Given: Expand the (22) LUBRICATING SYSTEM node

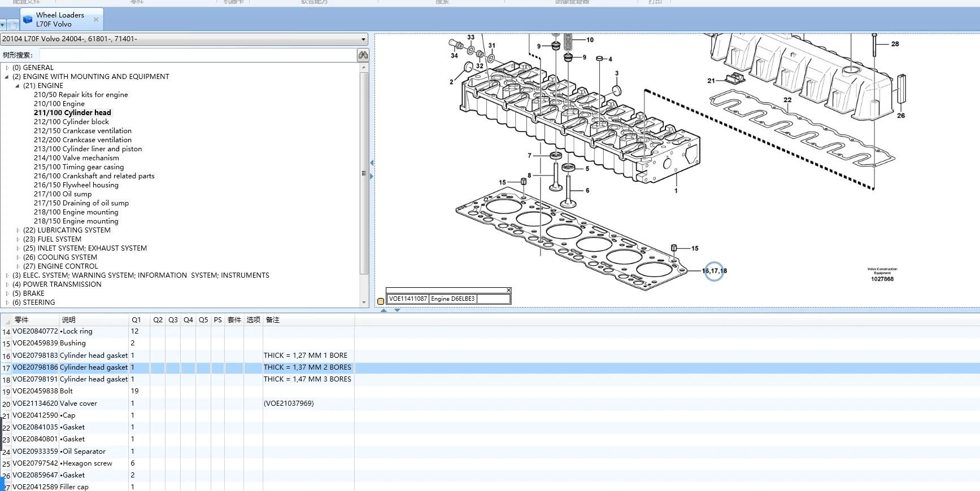Looking at the screenshot, I should [x=18, y=230].
